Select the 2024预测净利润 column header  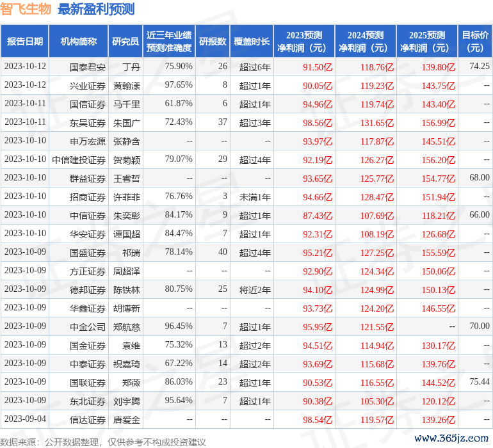click(x=366, y=41)
